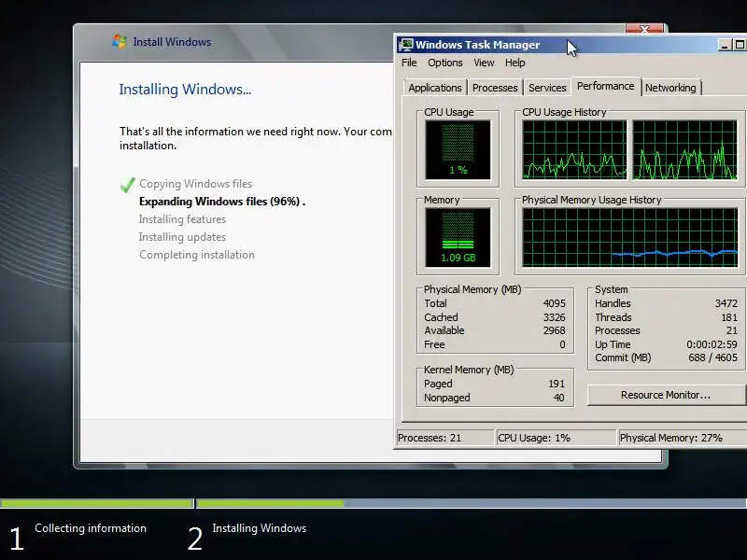Click the Physical Memory Usage History graph
This screenshot has height=560, width=747.
629,237
